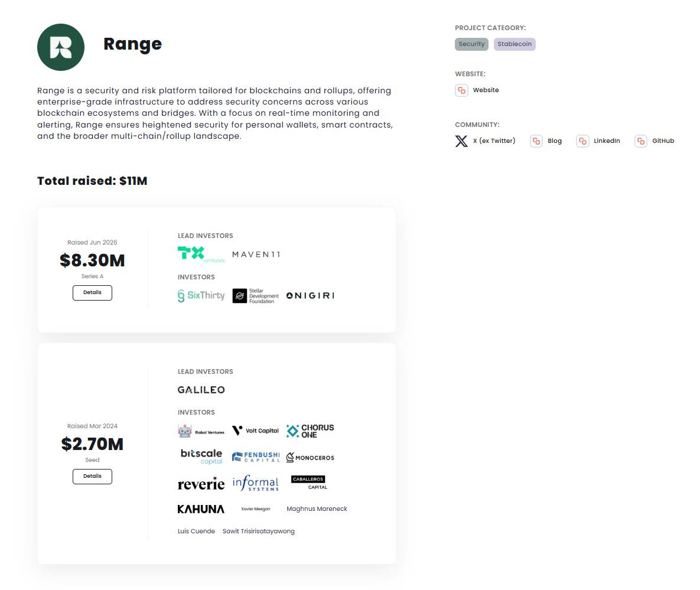Open the Website text link

[x=486, y=90]
